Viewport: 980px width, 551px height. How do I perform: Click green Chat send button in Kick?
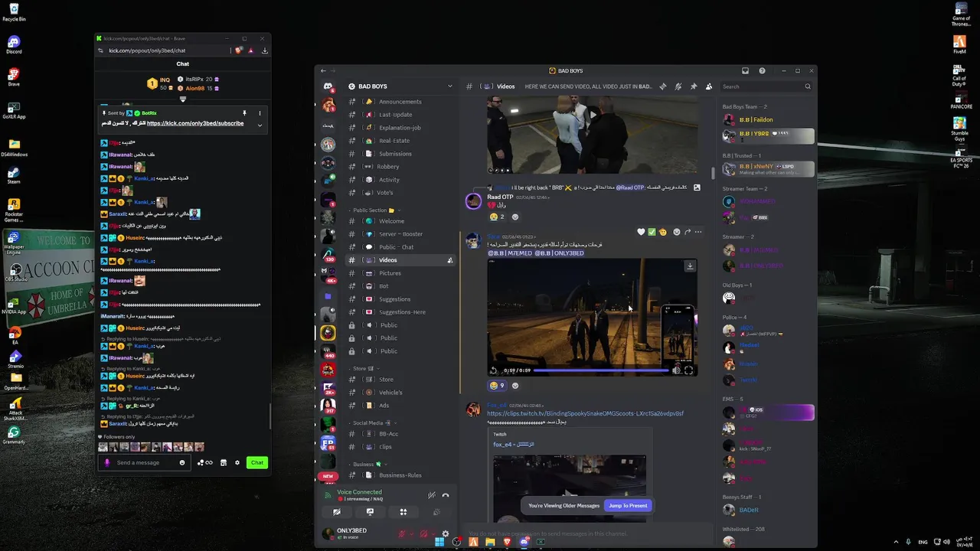point(257,462)
